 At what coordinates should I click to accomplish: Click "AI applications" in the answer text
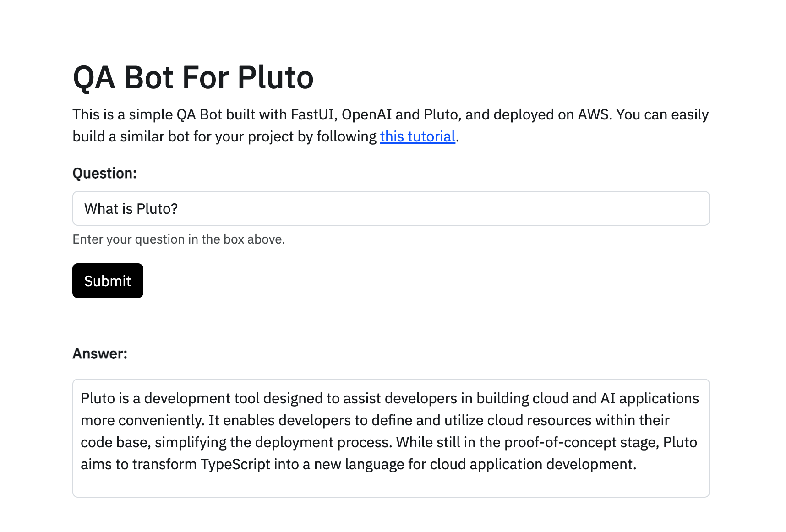649,398
